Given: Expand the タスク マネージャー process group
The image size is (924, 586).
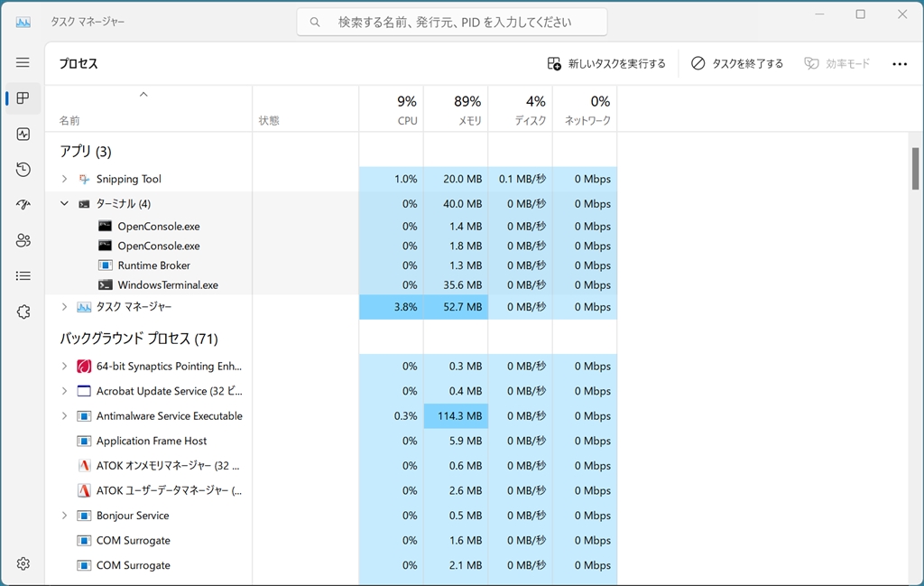Looking at the screenshot, I should (64, 307).
